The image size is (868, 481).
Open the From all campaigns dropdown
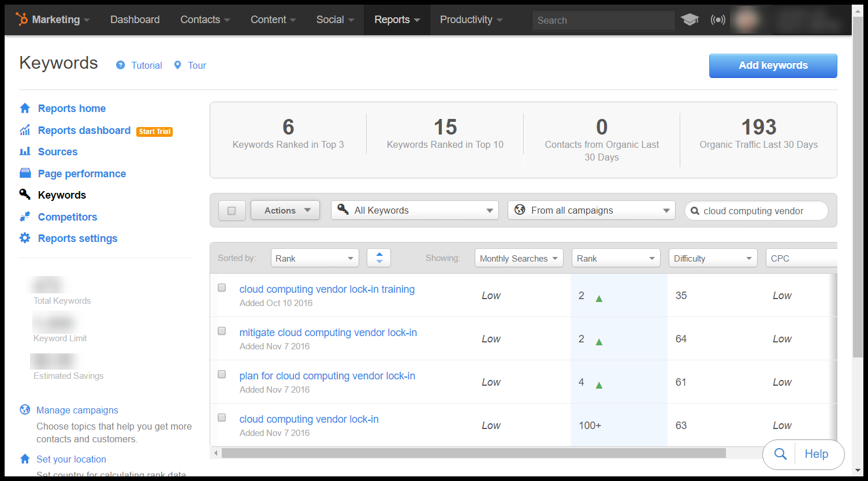pos(591,211)
